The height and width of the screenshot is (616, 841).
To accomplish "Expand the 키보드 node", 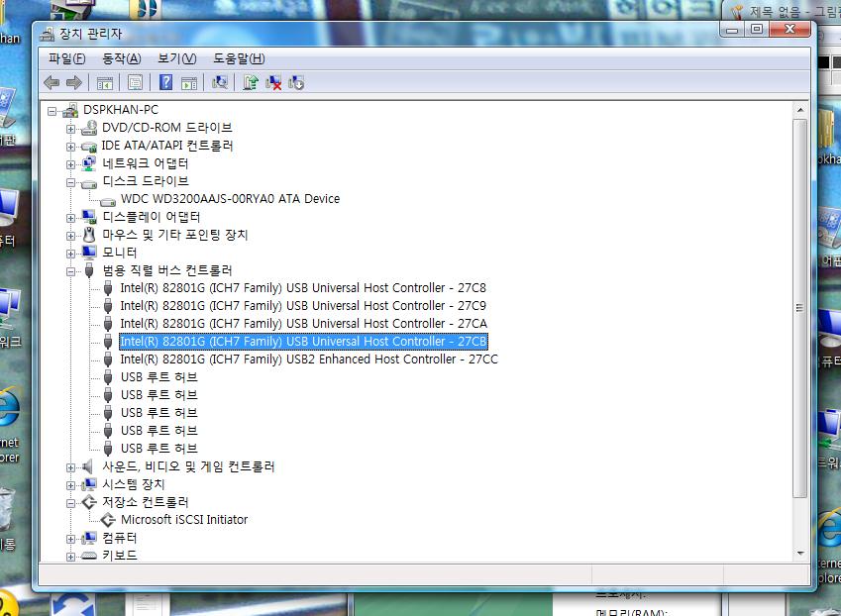I will (70, 557).
